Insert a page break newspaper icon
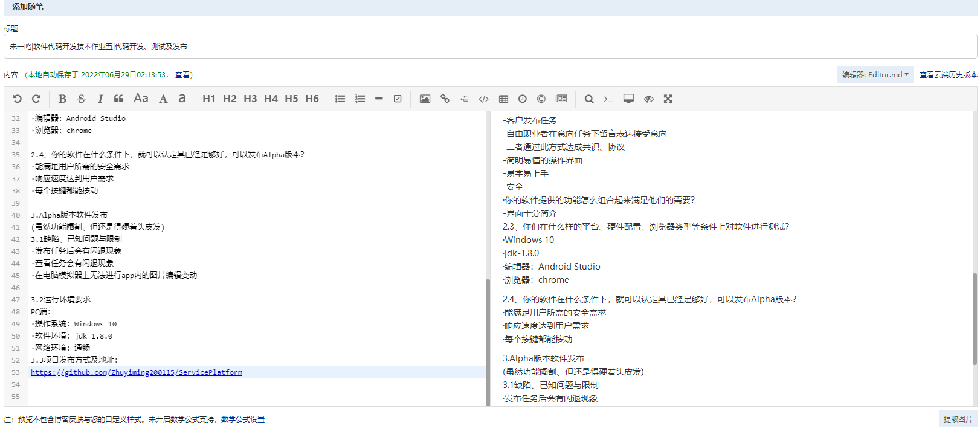The image size is (980, 431). 561,99
